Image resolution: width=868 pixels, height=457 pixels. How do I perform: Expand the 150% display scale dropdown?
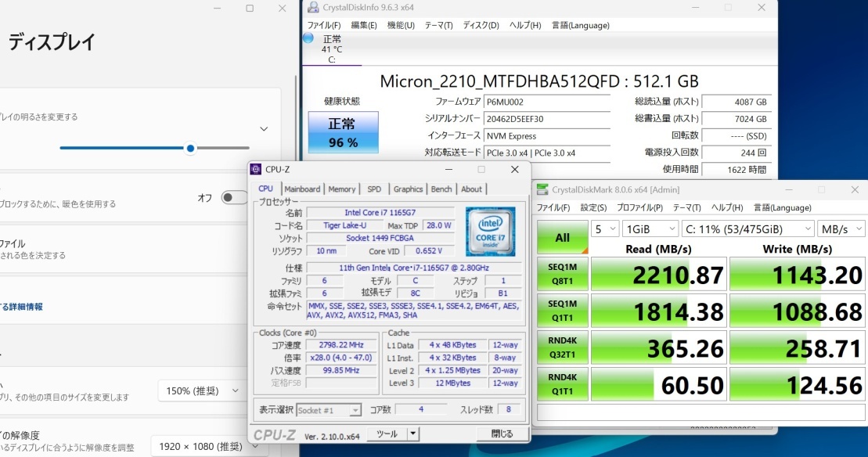[202, 390]
